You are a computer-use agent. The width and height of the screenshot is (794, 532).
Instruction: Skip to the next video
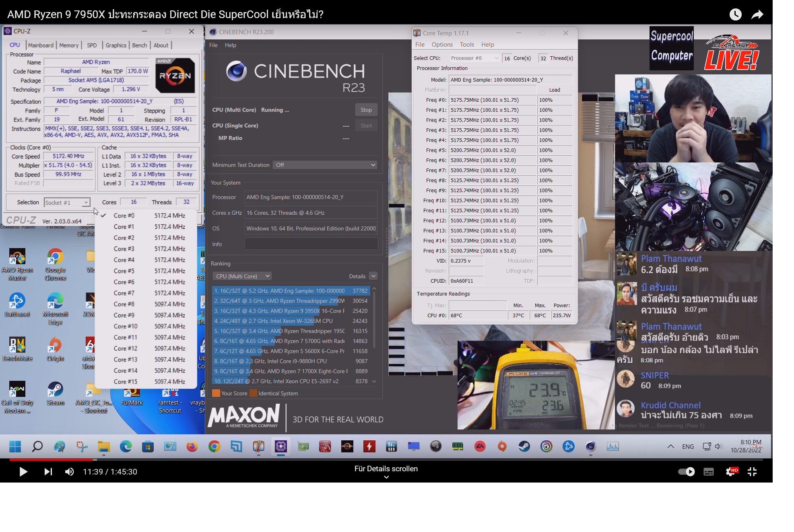(48, 472)
